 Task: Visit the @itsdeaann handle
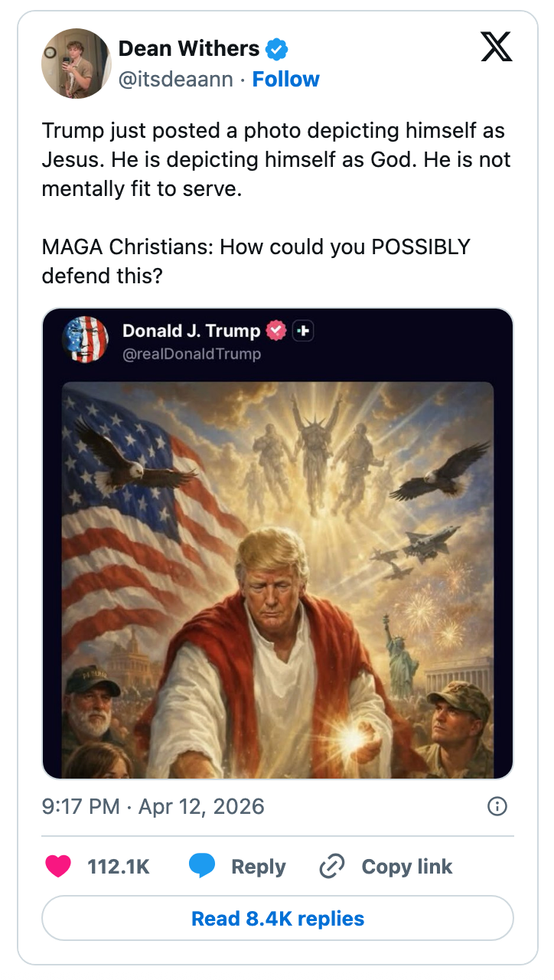tap(176, 79)
